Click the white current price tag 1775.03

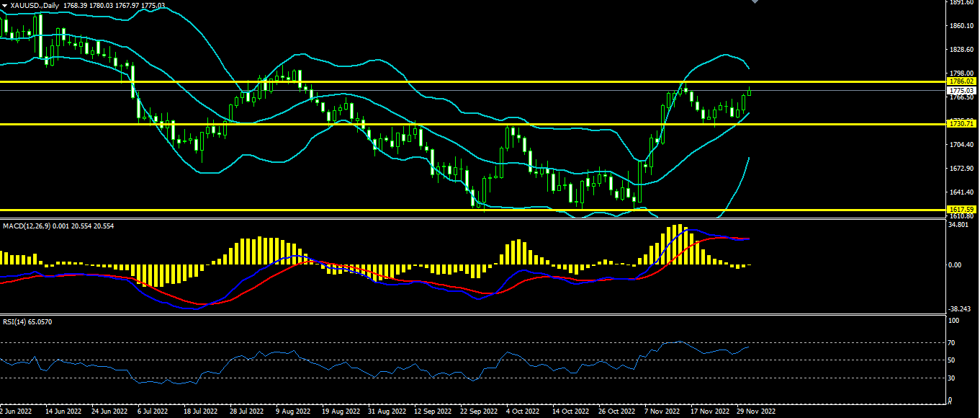pyautogui.click(x=961, y=91)
